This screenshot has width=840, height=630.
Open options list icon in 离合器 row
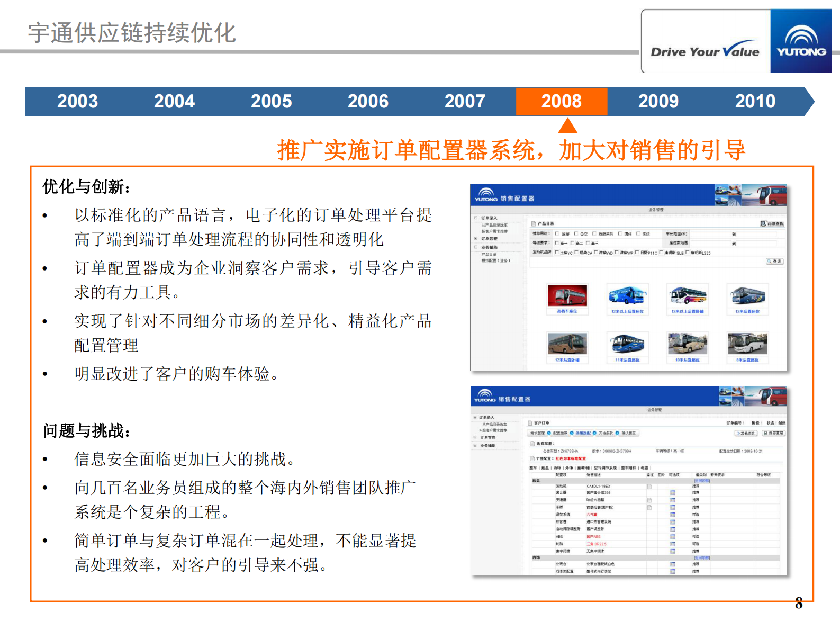coord(673,493)
